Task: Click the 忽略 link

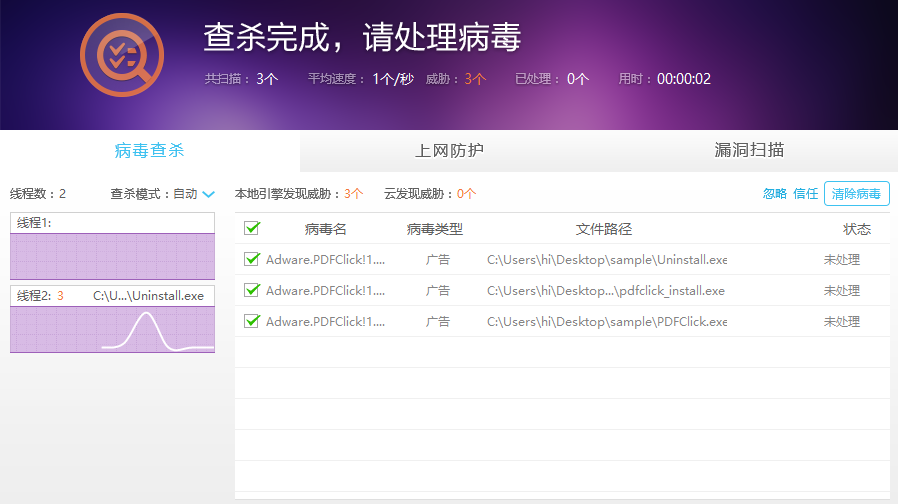Action: pyautogui.click(x=775, y=194)
